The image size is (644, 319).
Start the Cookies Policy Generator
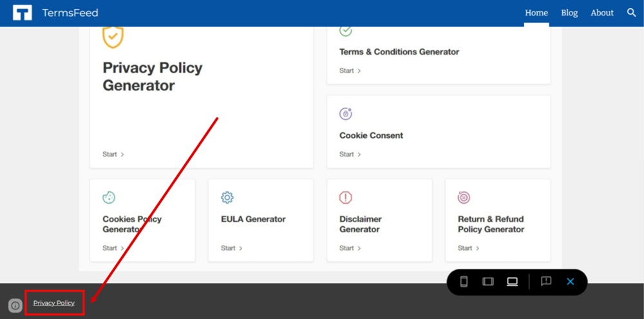(x=113, y=248)
